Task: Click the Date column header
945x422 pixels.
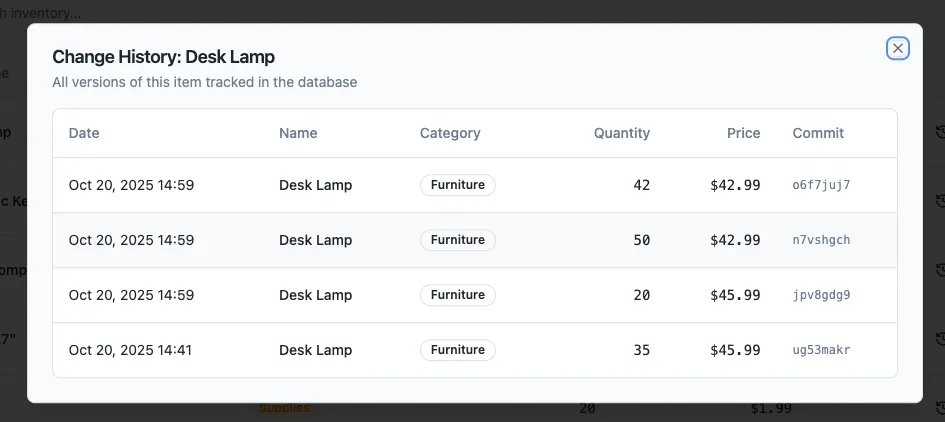Action: pos(84,133)
